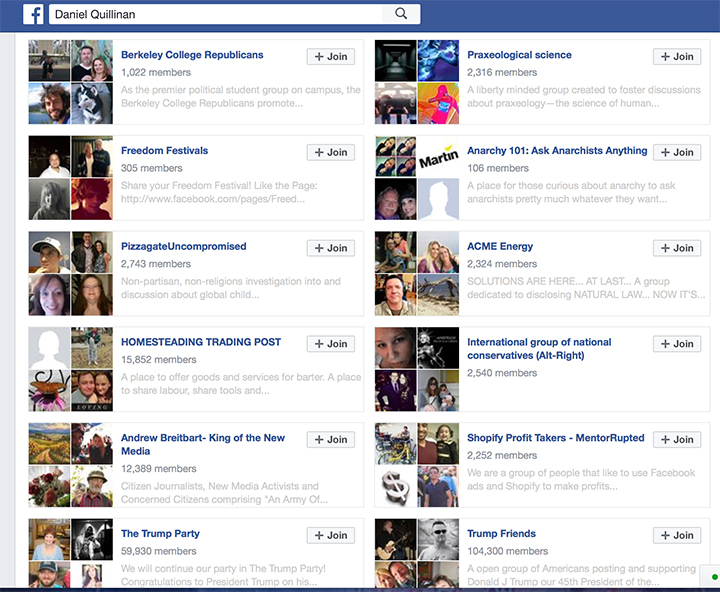Open HOMESTEADING TRADING POST group link

(201, 342)
